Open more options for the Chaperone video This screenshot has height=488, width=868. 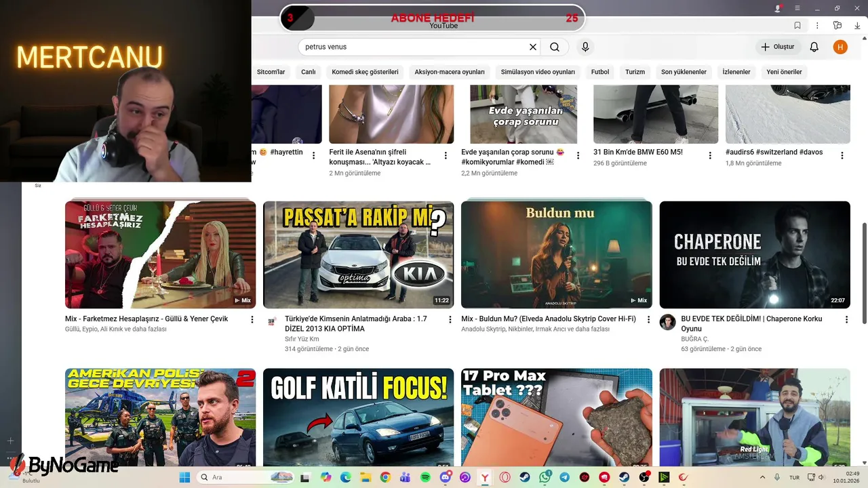pos(846,319)
